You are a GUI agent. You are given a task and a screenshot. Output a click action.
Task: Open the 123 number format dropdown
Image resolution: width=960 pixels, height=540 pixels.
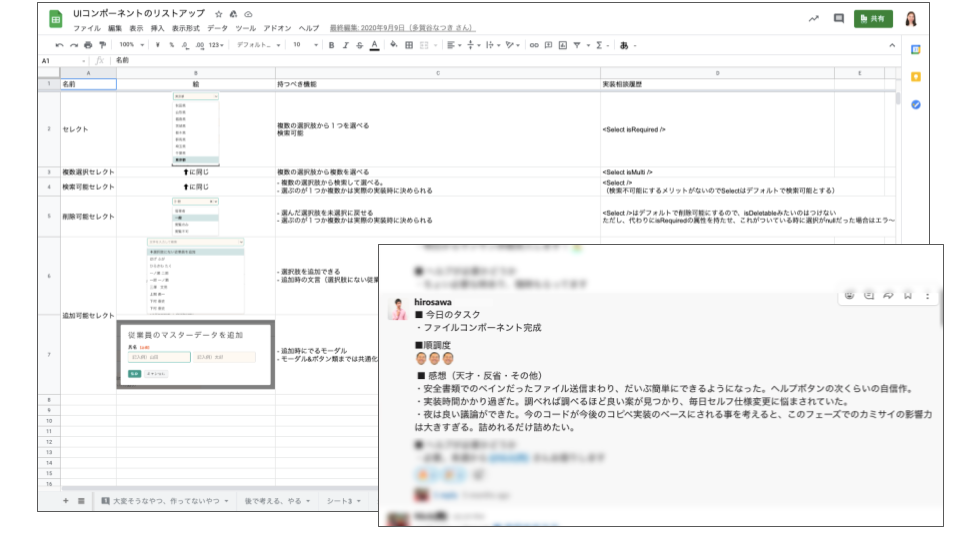point(216,45)
